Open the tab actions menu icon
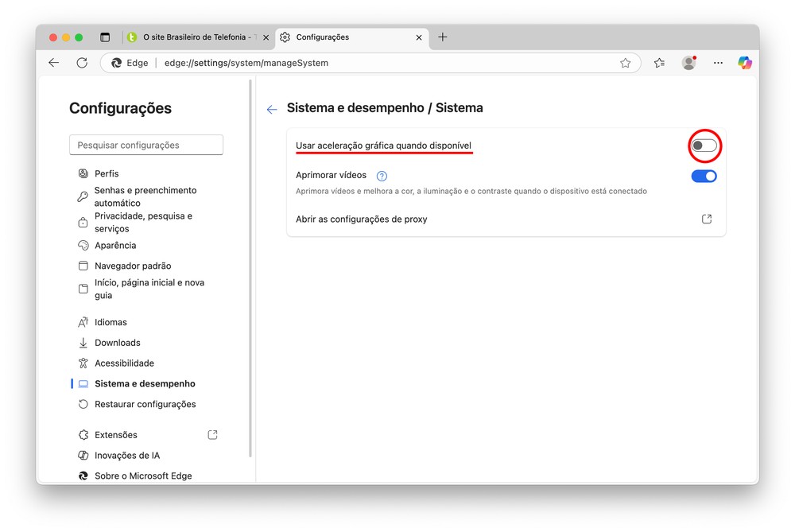795x532 pixels. [105, 37]
